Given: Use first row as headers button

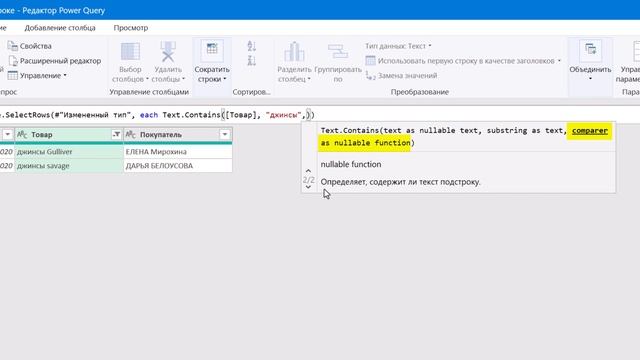Looking at the screenshot, I should 463,61.
